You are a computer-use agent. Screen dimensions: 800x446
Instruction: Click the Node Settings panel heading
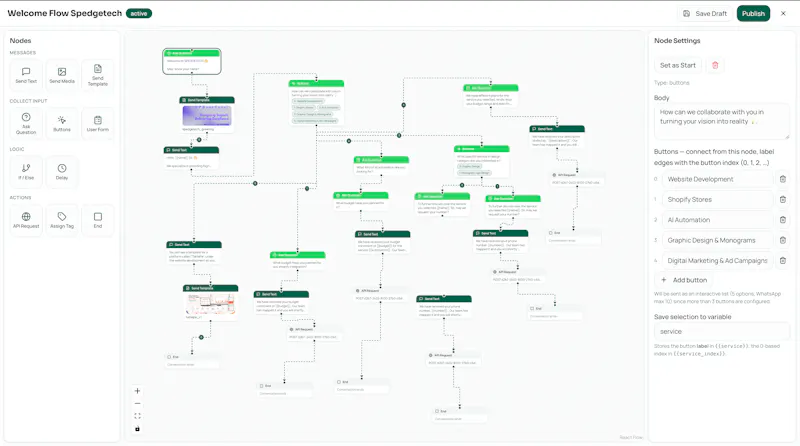pyautogui.click(x=677, y=41)
